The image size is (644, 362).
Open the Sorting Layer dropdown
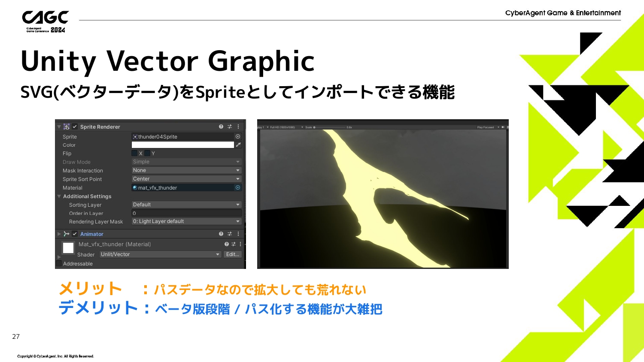[x=186, y=205]
